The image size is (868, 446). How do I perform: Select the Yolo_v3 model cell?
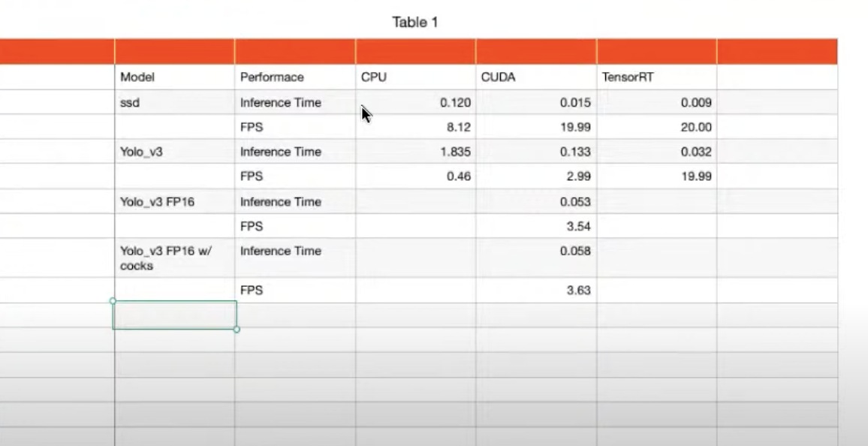[174, 152]
